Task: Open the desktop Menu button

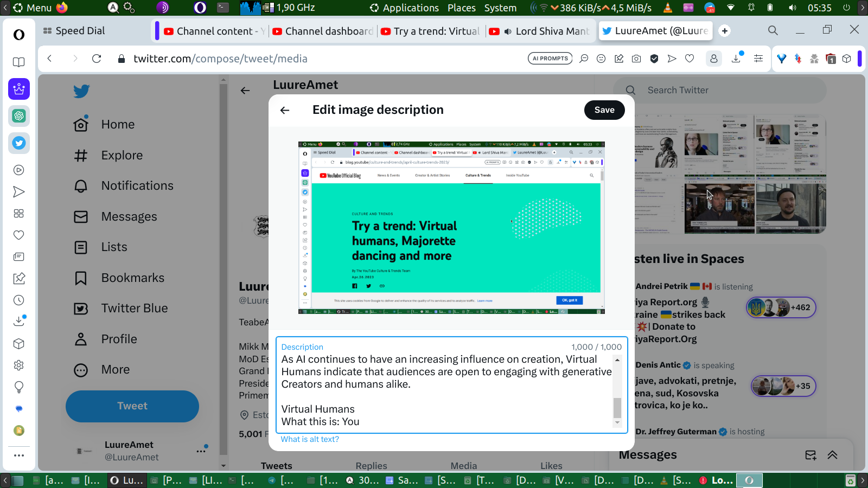Action: [x=33, y=8]
